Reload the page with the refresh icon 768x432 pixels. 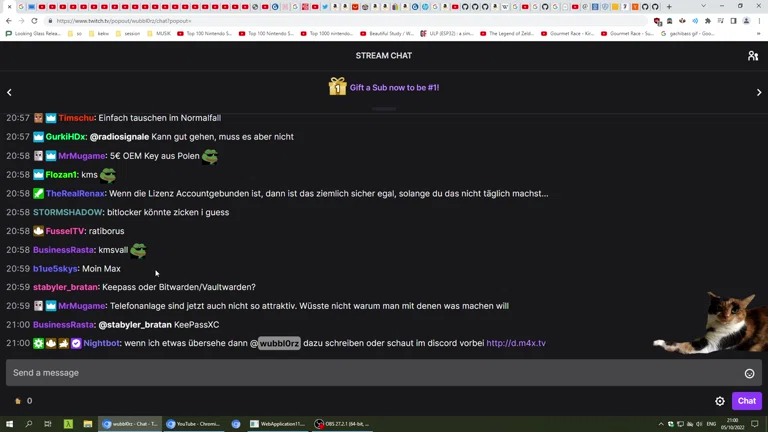pyautogui.click(x=34, y=21)
